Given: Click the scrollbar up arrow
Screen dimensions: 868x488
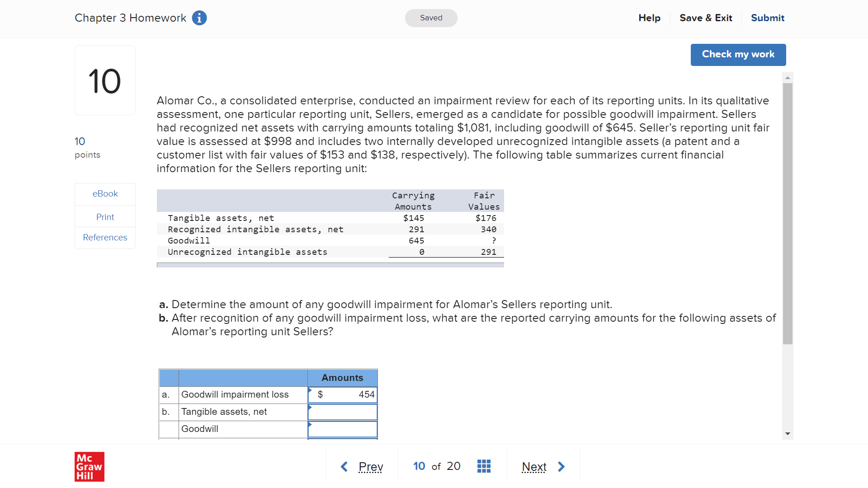Looking at the screenshot, I should (x=788, y=77).
